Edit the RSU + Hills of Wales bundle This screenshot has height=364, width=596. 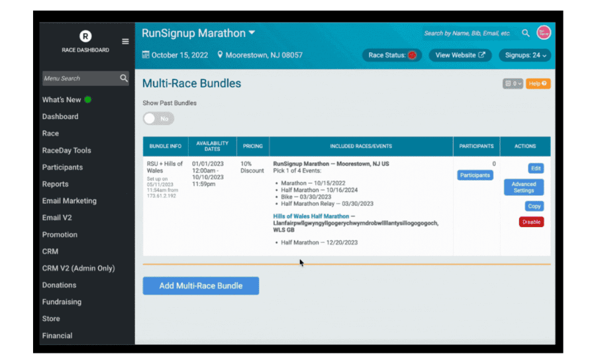536,168
